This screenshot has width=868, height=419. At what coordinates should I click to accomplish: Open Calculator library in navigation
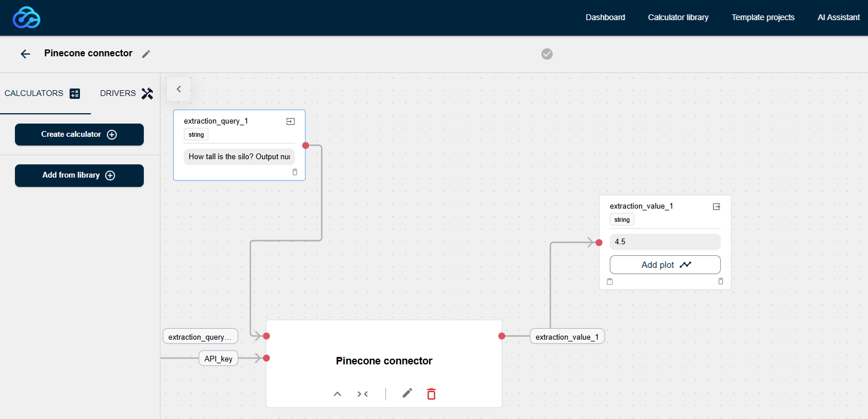click(x=678, y=17)
